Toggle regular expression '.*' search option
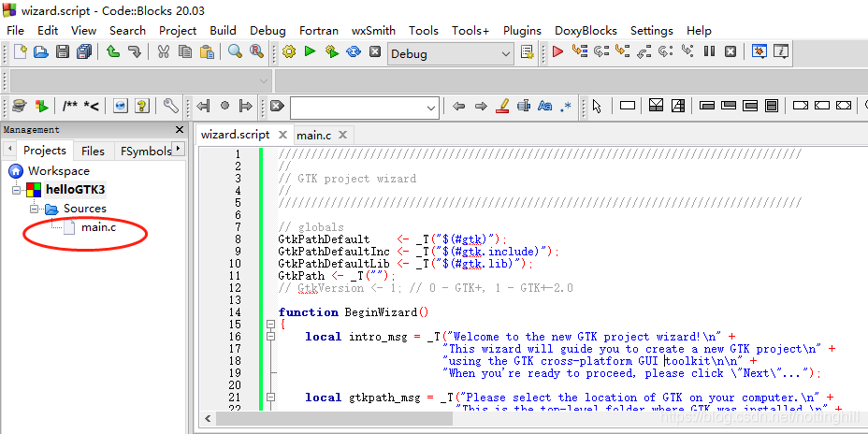868x434 pixels. tap(566, 106)
